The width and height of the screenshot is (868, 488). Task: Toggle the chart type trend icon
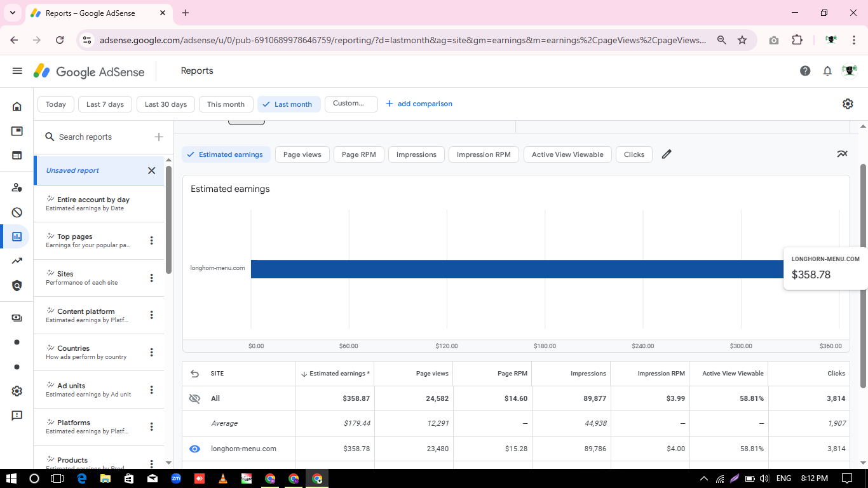coord(842,154)
